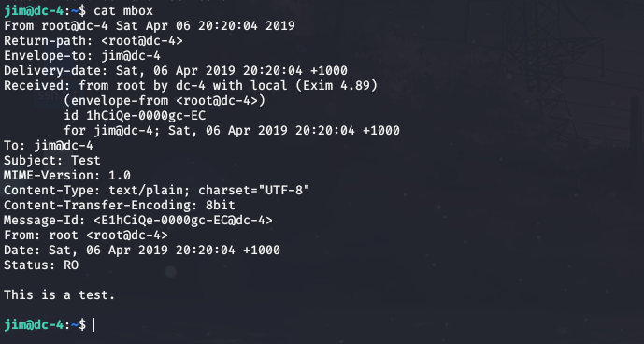Click the message id '1hCiQe-0000gc-EC'
The height and width of the screenshot is (344, 644).
pyautogui.click(x=146, y=116)
